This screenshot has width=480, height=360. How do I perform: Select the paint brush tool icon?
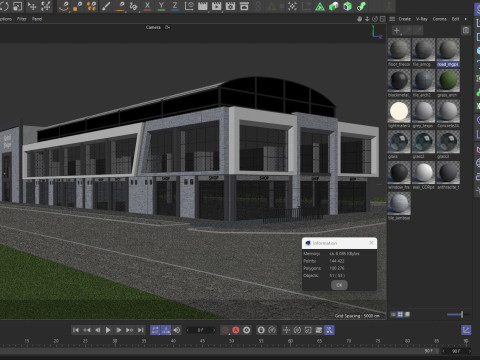(x=106, y=6)
